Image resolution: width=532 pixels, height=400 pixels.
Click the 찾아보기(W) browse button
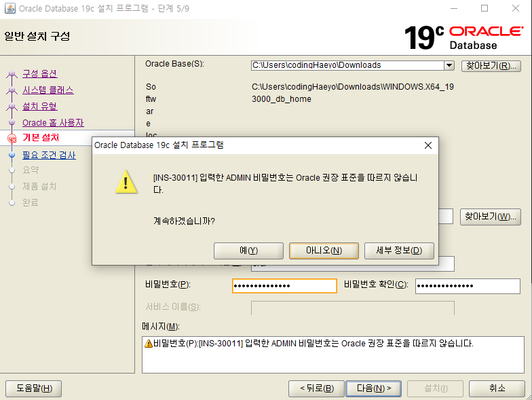pyautogui.click(x=490, y=217)
